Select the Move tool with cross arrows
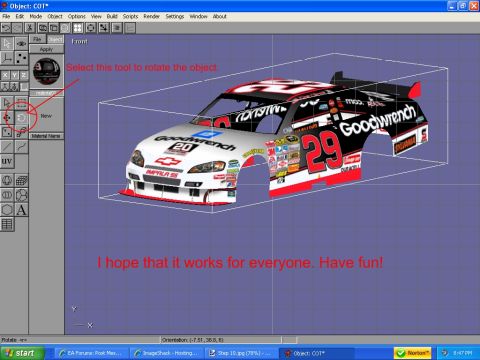This screenshot has width=480, height=360. pyautogui.click(x=7, y=117)
